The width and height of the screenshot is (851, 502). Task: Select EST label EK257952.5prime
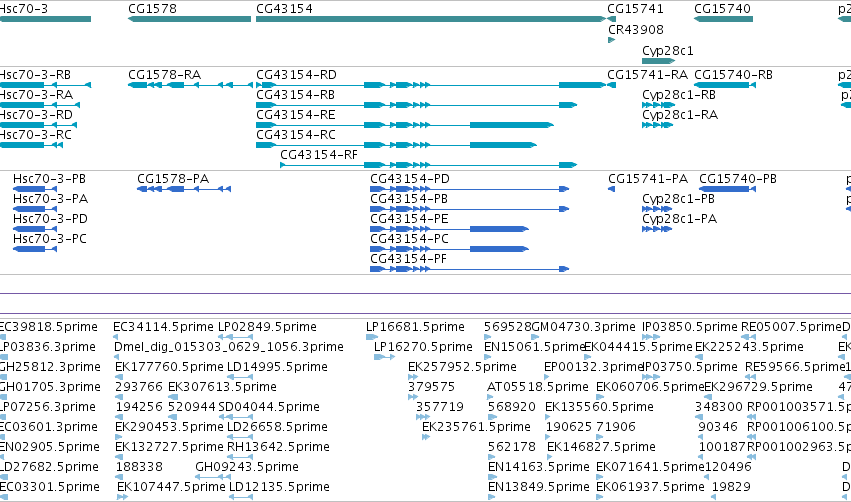click(462, 367)
